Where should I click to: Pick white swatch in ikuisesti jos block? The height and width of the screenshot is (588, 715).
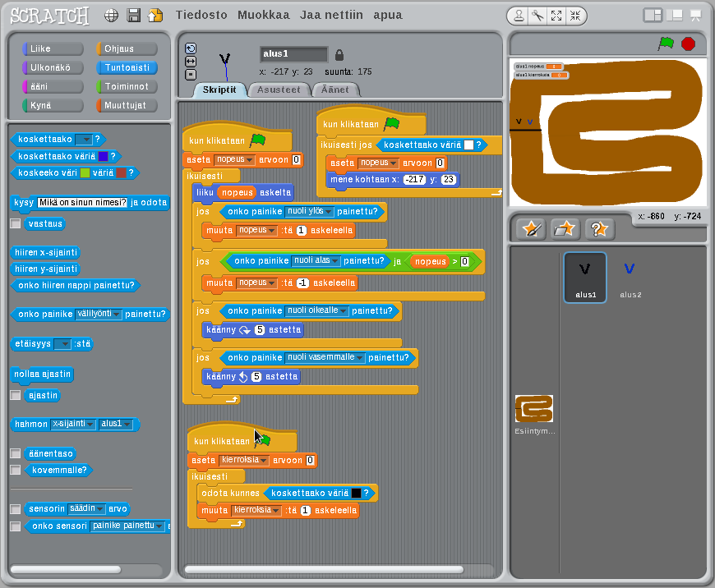[468, 145]
